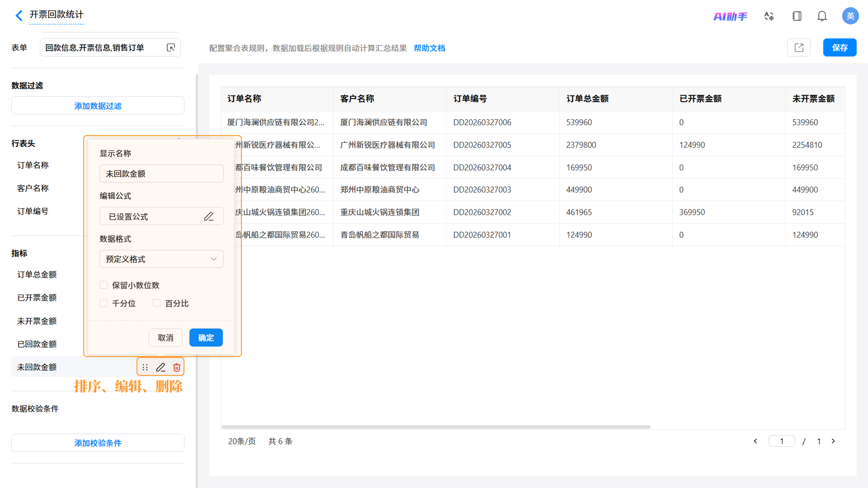Click the export share icon button
The image size is (868, 488).
pos(799,47)
